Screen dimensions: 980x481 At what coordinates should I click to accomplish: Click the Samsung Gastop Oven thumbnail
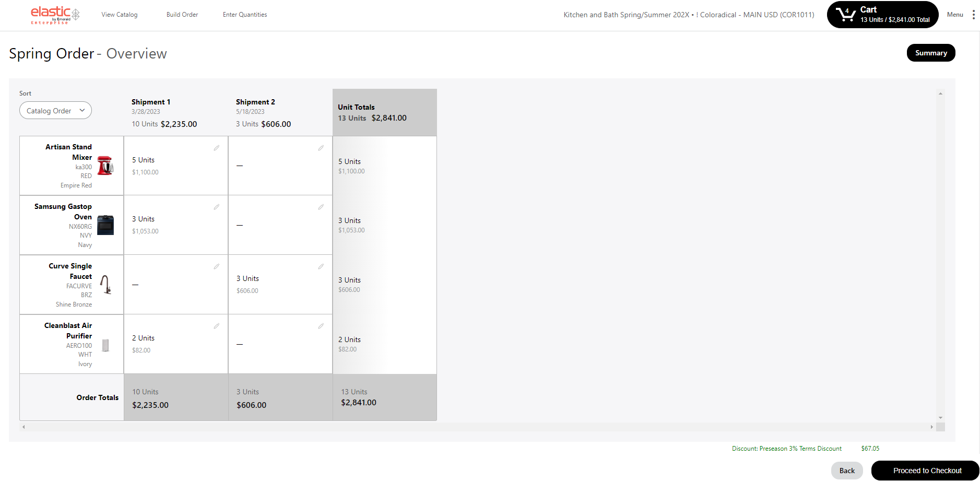[105, 225]
